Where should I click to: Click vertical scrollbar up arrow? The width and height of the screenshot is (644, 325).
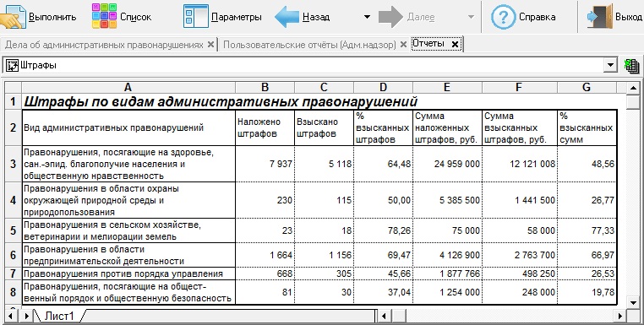(633, 88)
